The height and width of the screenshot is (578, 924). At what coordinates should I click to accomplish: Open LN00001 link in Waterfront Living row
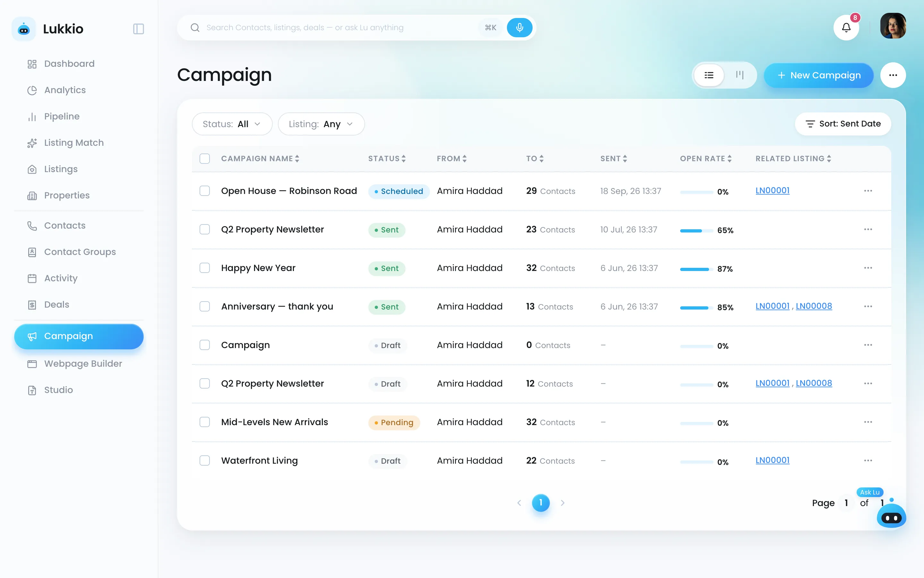coord(773,460)
